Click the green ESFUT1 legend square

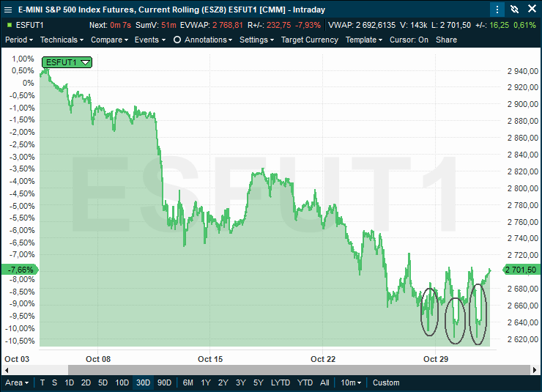(10, 25)
